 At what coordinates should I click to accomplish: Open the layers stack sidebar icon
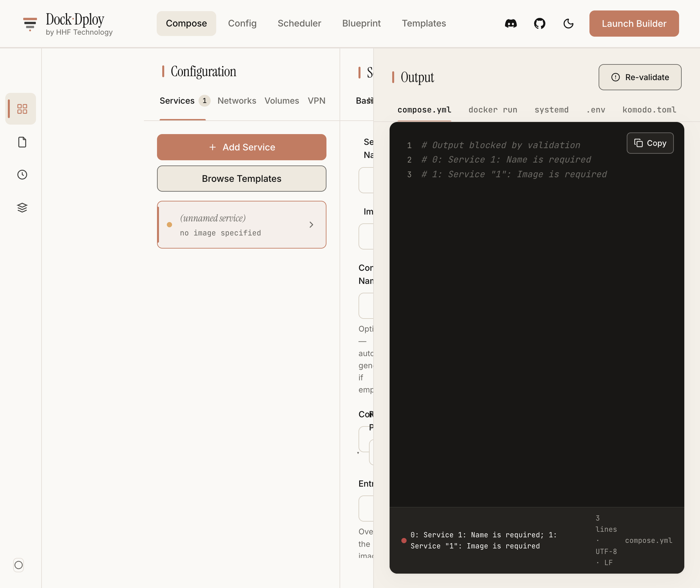(x=22, y=207)
